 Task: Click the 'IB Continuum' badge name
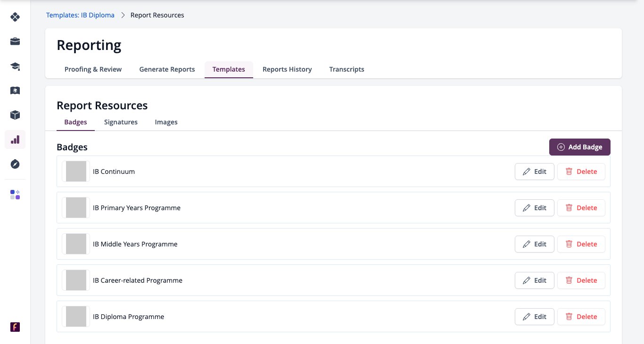[x=114, y=172]
